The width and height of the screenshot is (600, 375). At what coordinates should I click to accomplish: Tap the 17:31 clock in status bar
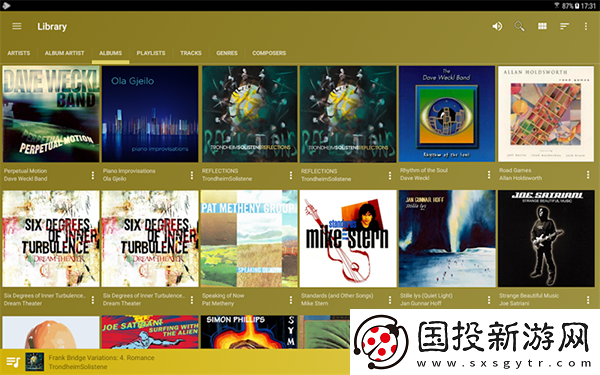click(589, 6)
